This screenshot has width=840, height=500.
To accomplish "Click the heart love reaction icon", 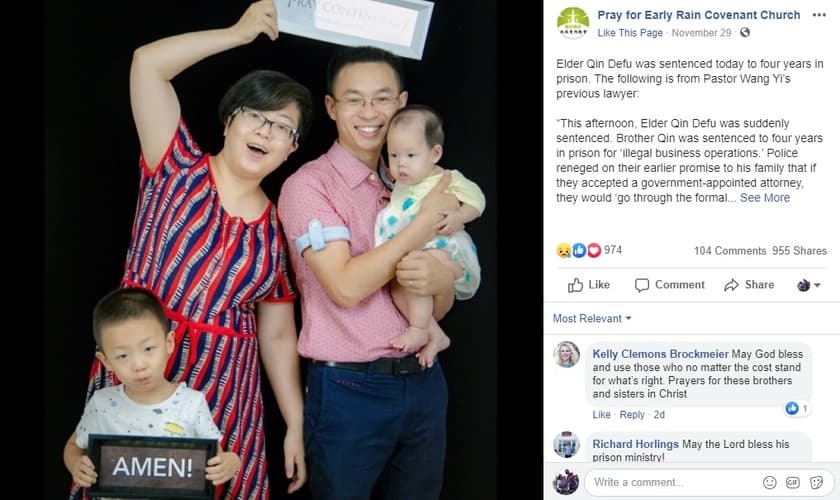I will 594,250.
